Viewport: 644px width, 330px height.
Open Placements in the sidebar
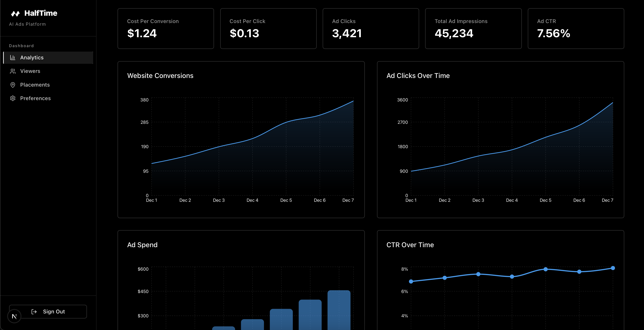point(35,85)
